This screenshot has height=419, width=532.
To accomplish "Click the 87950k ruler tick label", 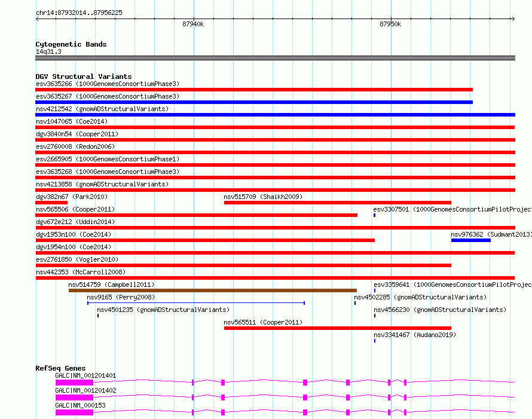I will pyautogui.click(x=390, y=24).
